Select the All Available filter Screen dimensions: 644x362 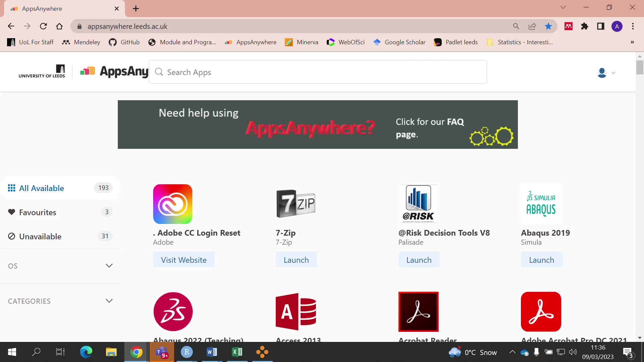coord(42,188)
